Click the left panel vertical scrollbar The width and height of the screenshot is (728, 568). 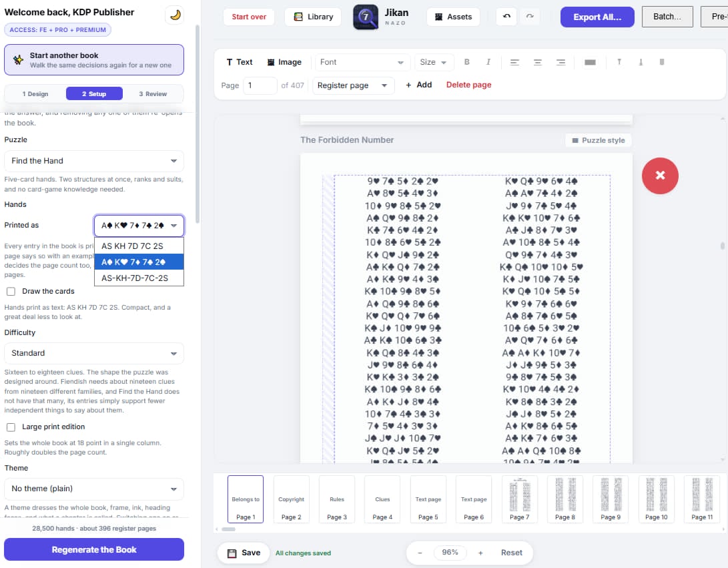(198, 124)
